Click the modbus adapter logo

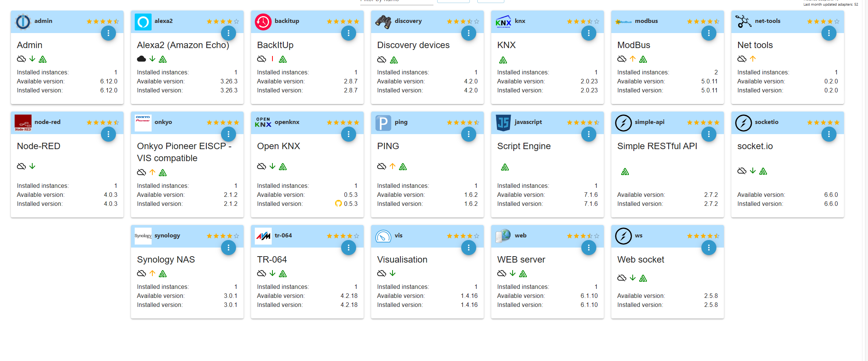click(623, 22)
